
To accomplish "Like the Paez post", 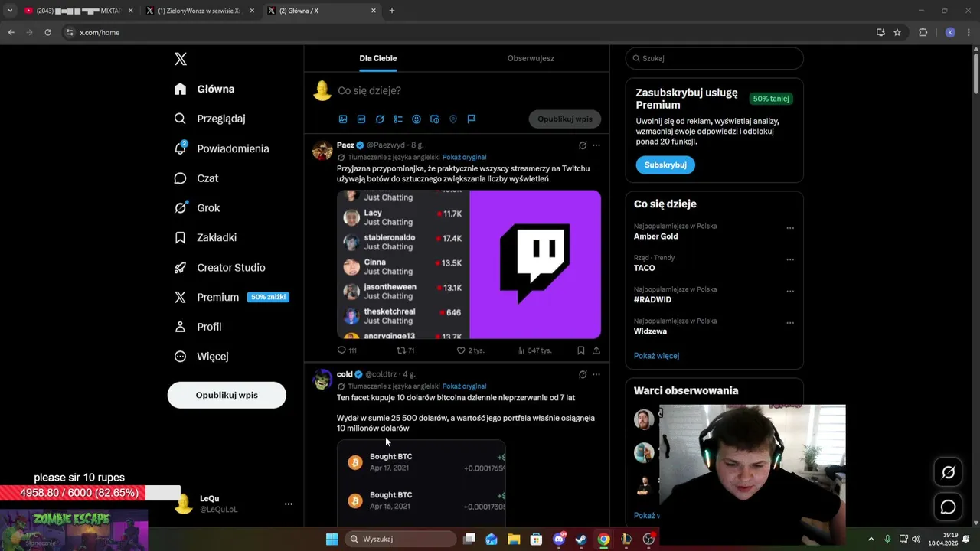I will click(x=470, y=350).
